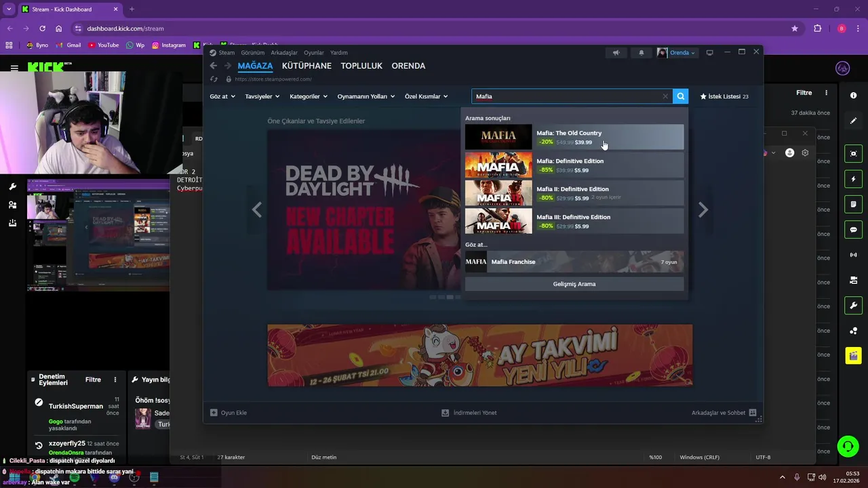This screenshot has width=868, height=488.
Task: Toggle the moderation actions note widget
Action: 853,204
